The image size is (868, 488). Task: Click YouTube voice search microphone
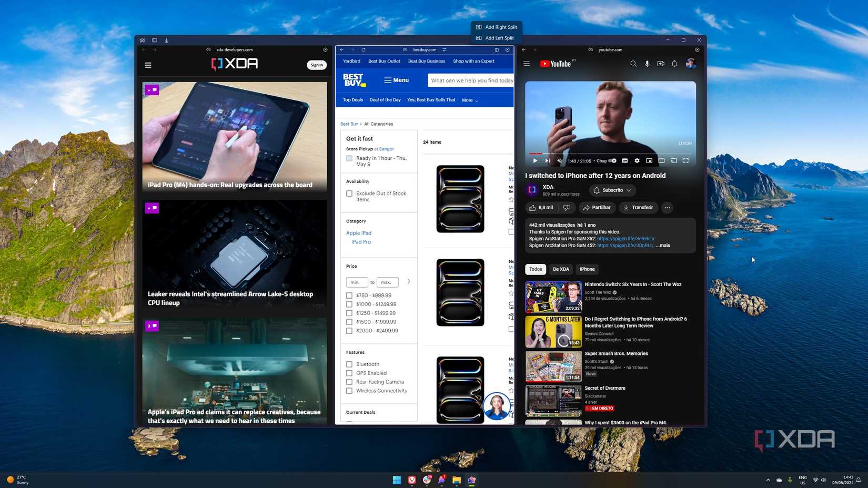pyautogui.click(x=647, y=64)
